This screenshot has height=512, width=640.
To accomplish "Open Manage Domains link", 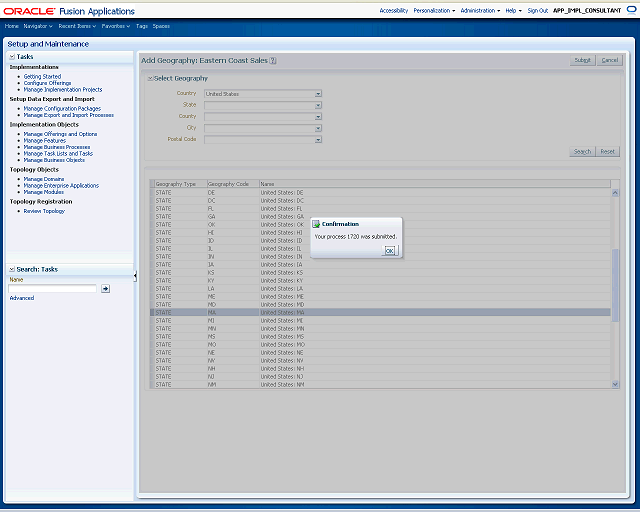I will click(44, 179).
